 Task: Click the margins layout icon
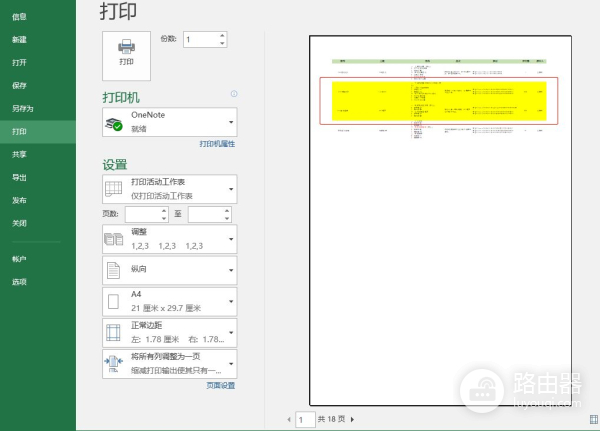(x=113, y=333)
